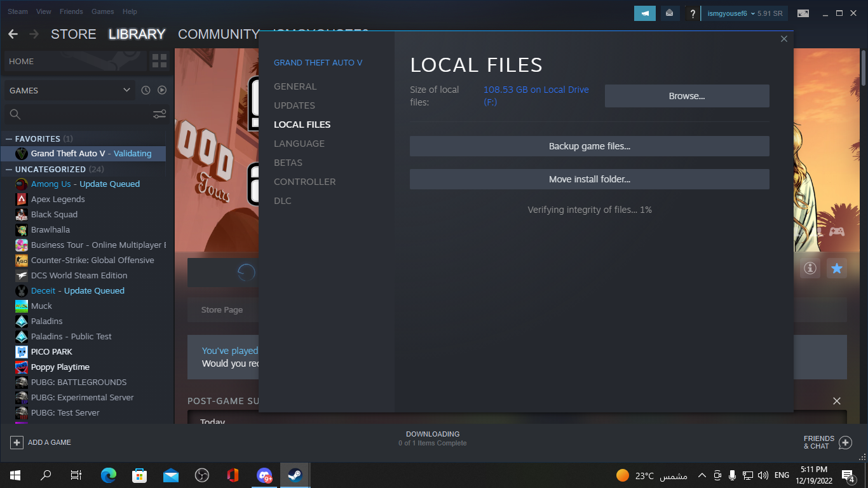The image size is (868, 488).
Task: Open the Games menu
Action: (103, 11)
